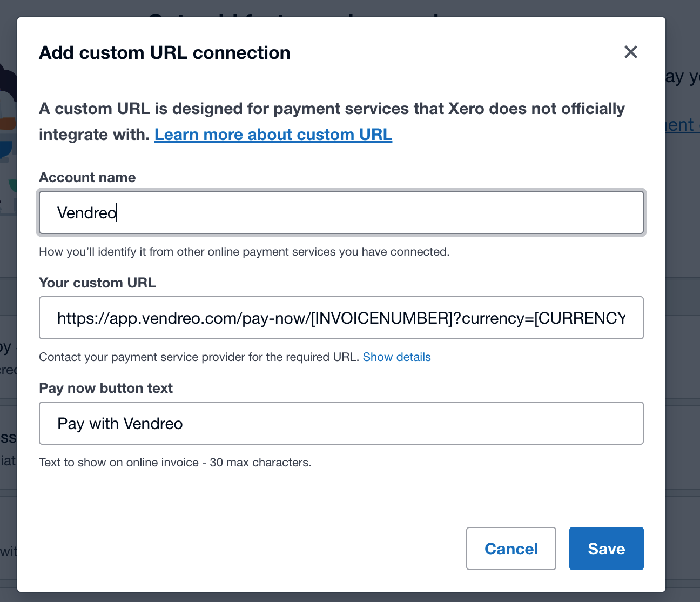The height and width of the screenshot is (602, 700).
Task: Open the Learn more about custom URL link
Action: [x=273, y=135]
